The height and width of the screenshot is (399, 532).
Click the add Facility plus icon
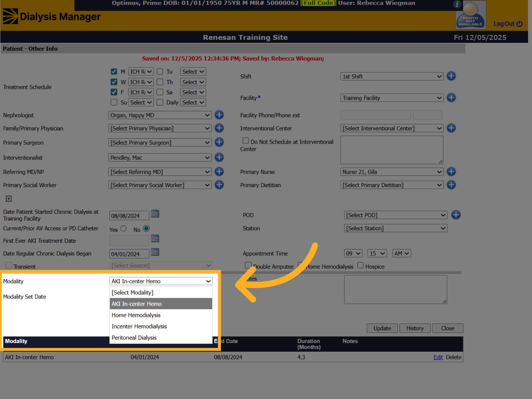(x=451, y=98)
